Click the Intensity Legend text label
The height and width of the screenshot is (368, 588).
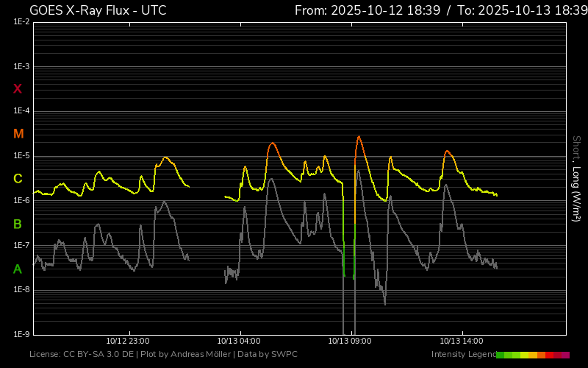pos(462,355)
